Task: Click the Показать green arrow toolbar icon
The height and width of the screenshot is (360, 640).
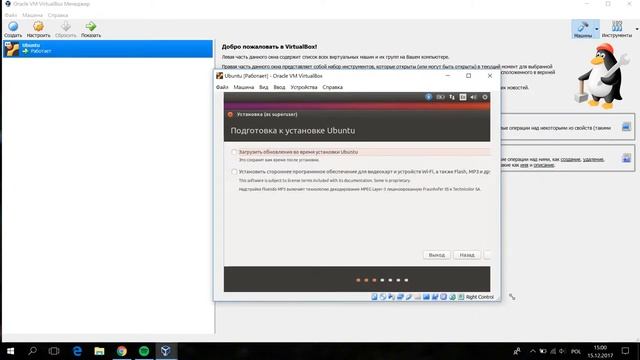Action: tap(91, 29)
